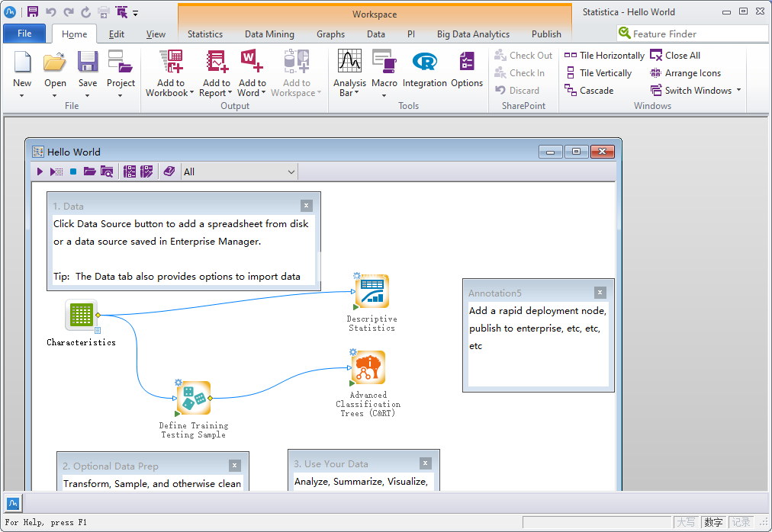This screenshot has height=532, width=772.
Task: Click the Statistica logo at the title bar
Action: tap(10, 12)
